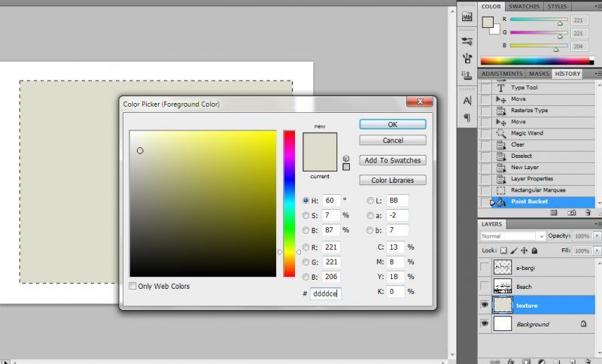Click the lock position icon
The width and height of the screenshot is (602, 364).
click(524, 250)
